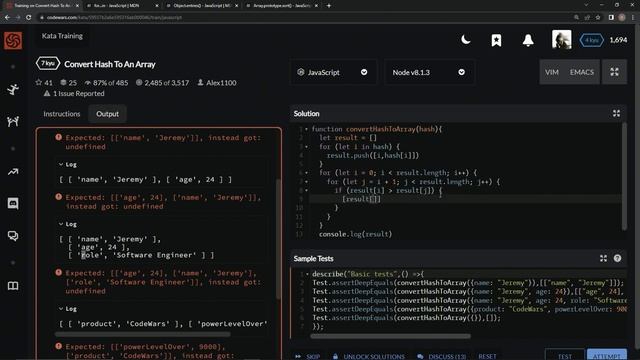This screenshot has height=360, width=640.
Task: Enable EMACS editor mode
Action: tap(582, 72)
